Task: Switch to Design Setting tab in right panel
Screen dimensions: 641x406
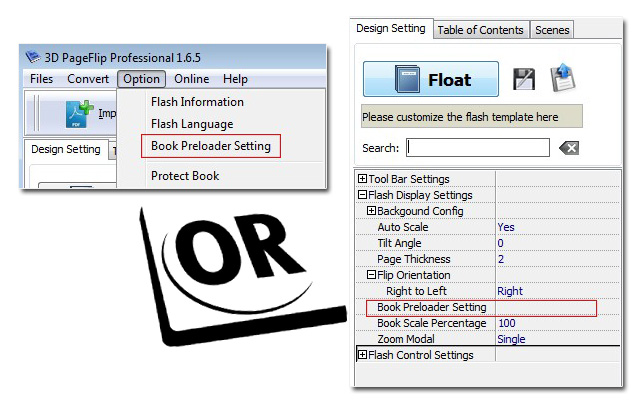Action: click(x=391, y=29)
